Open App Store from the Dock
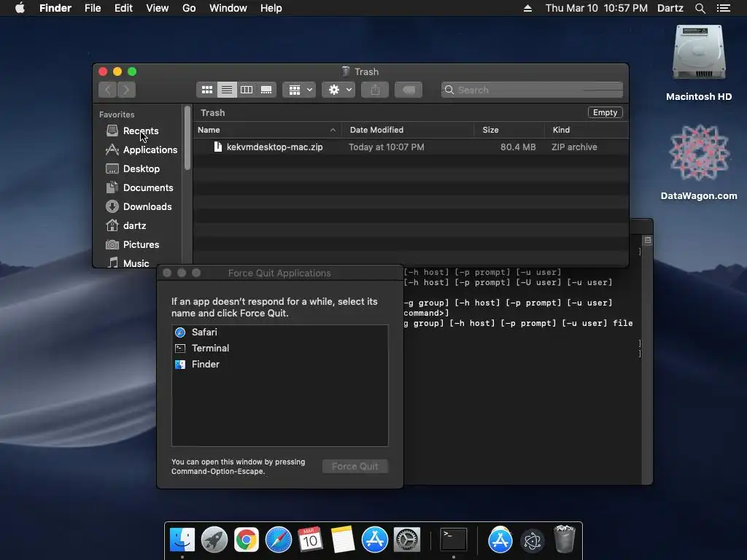 point(375,540)
